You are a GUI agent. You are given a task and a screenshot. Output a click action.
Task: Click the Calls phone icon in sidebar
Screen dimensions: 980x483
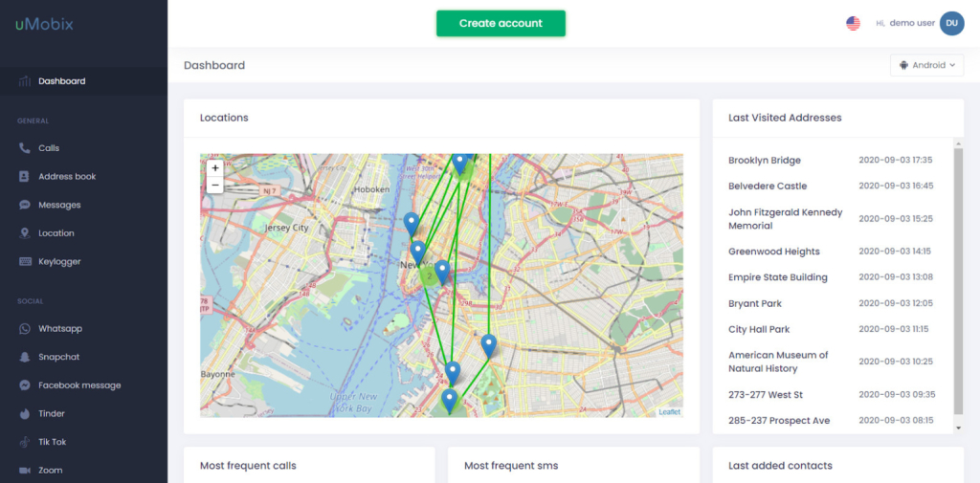tap(25, 148)
